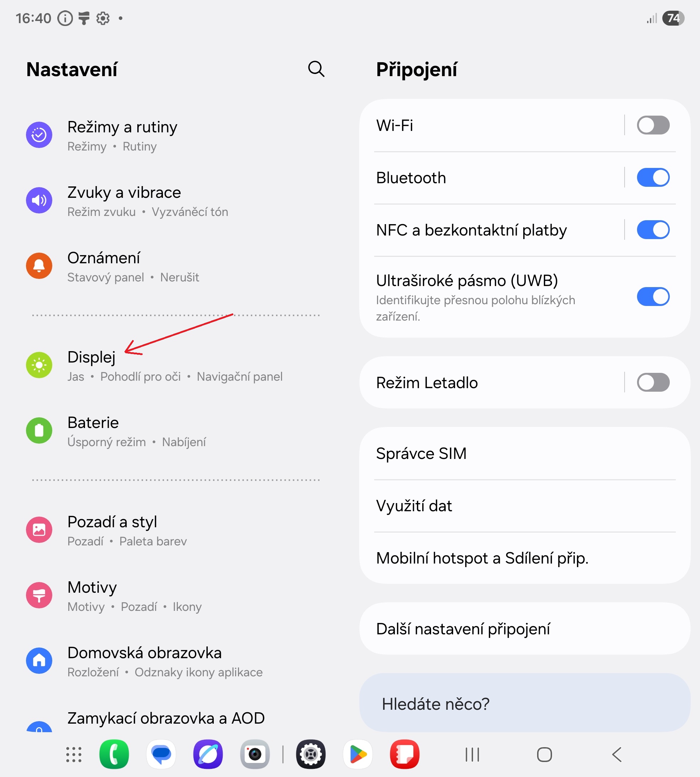Image resolution: width=700 pixels, height=777 pixels.
Task: Disable NFC a bezkontaktní platby toggle
Action: tap(653, 230)
